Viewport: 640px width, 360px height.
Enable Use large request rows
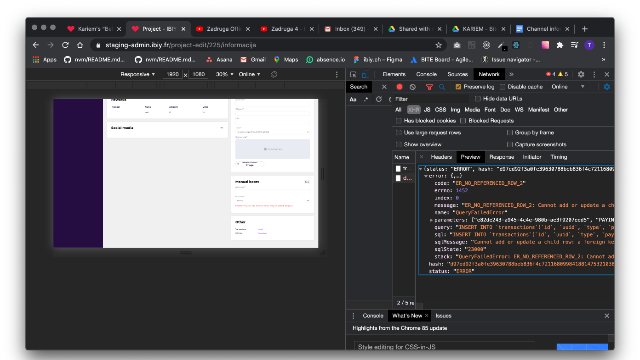coord(399,133)
